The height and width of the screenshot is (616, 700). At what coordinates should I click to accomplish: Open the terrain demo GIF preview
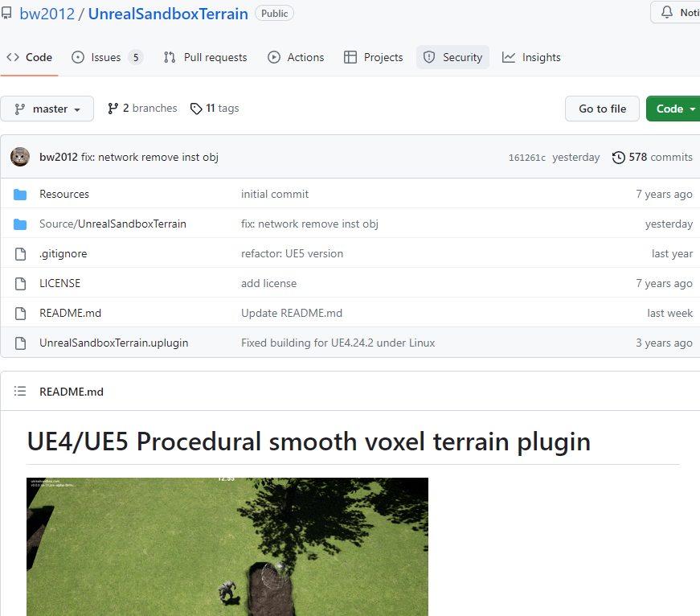point(227,547)
